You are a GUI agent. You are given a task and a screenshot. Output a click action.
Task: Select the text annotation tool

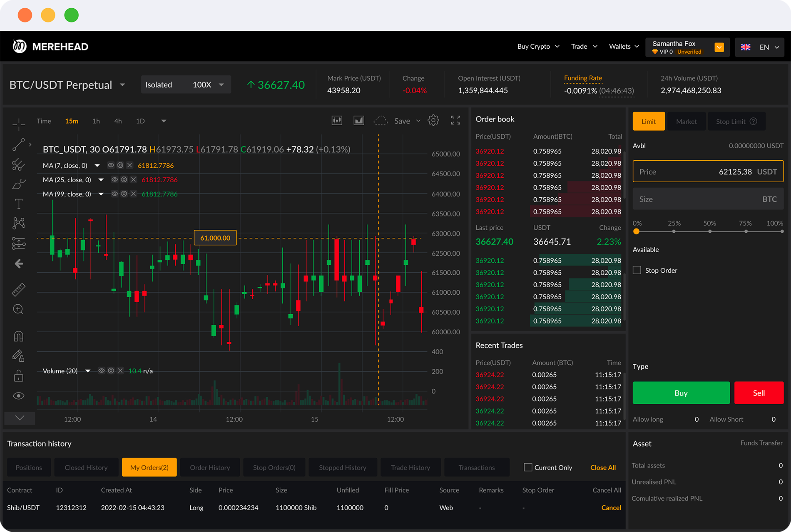tap(19, 204)
